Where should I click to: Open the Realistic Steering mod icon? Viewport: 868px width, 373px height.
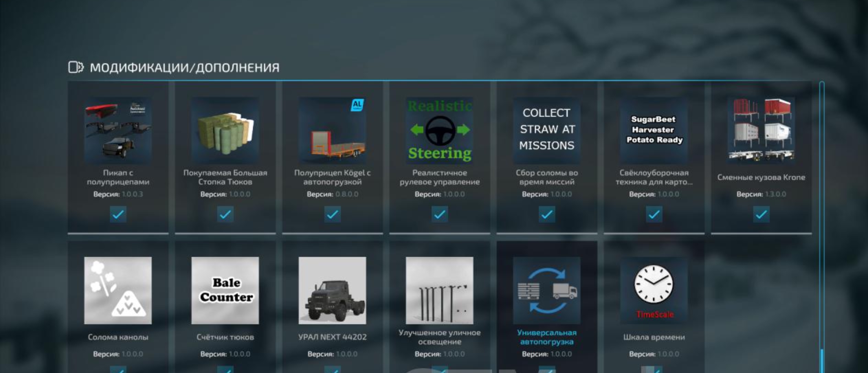click(x=439, y=130)
